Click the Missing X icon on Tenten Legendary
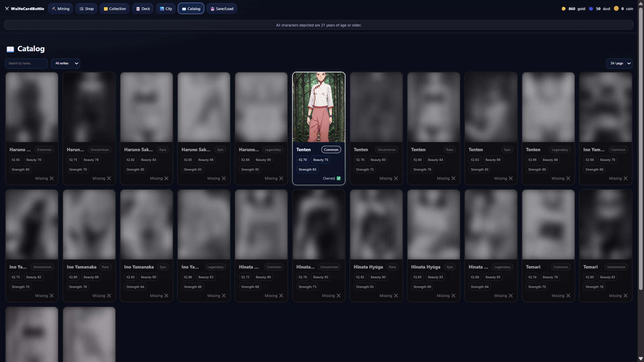Image resolution: width=644 pixels, height=362 pixels. tap(568, 178)
